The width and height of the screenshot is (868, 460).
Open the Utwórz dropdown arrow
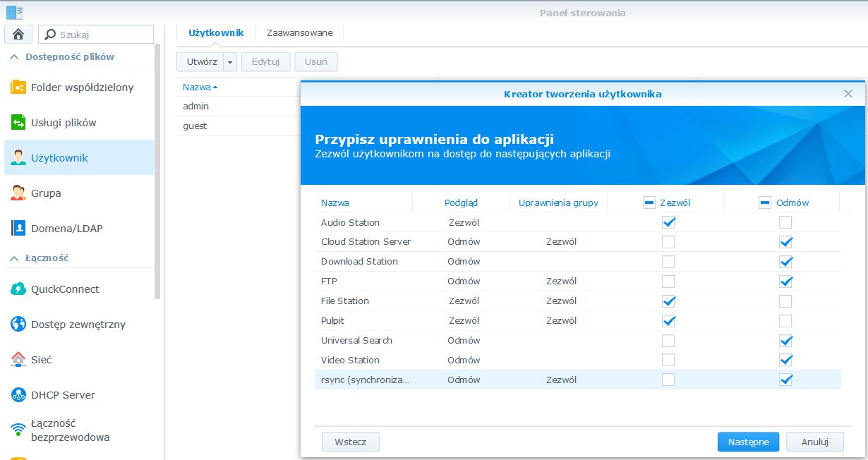pyautogui.click(x=230, y=62)
